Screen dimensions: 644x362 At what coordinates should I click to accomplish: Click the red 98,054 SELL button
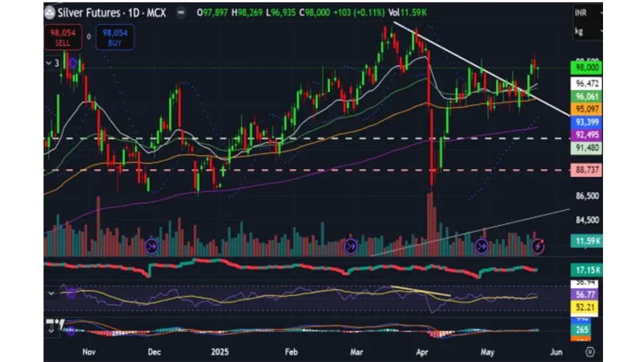pyautogui.click(x=63, y=38)
